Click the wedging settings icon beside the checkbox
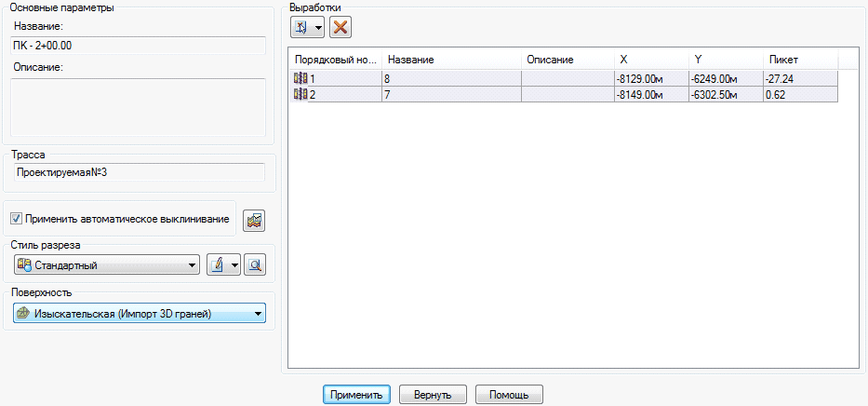The image size is (868, 406). [x=254, y=220]
